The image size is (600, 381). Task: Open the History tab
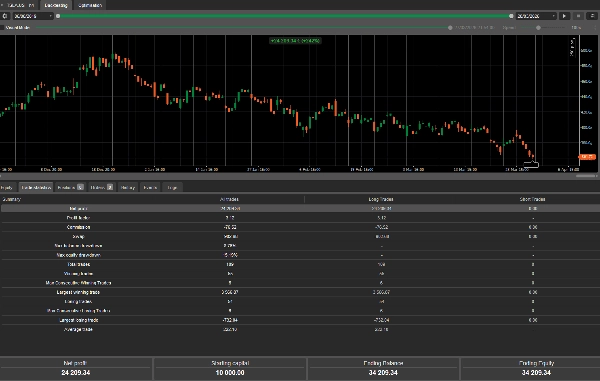click(x=128, y=187)
